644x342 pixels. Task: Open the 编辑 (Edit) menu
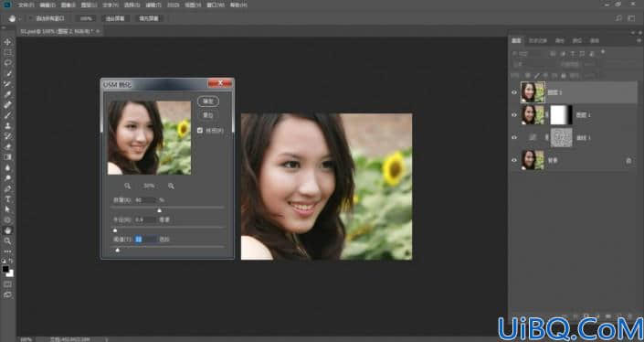47,5
